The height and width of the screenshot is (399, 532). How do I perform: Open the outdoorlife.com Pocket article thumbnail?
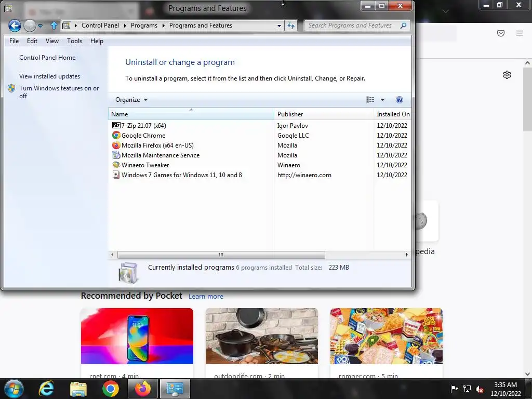point(262,336)
